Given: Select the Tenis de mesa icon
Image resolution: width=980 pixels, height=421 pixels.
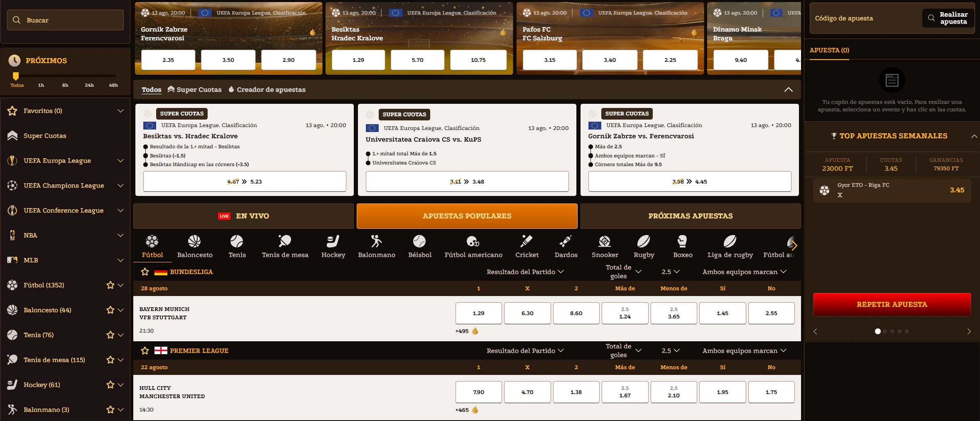Looking at the screenshot, I should 285,241.
